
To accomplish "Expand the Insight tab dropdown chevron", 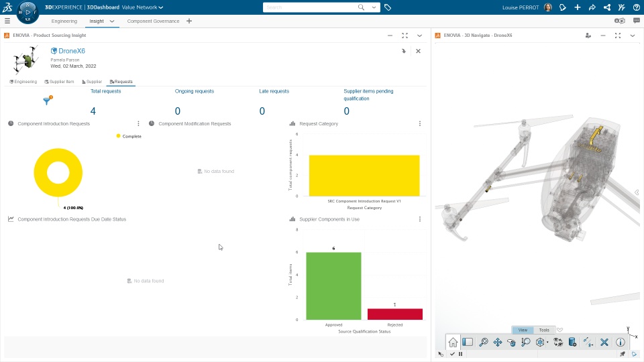I will pos(112,21).
